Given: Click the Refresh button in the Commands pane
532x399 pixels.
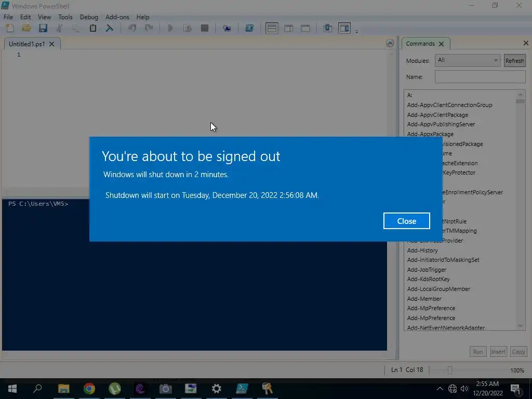Looking at the screenshot, I should 514,61.
